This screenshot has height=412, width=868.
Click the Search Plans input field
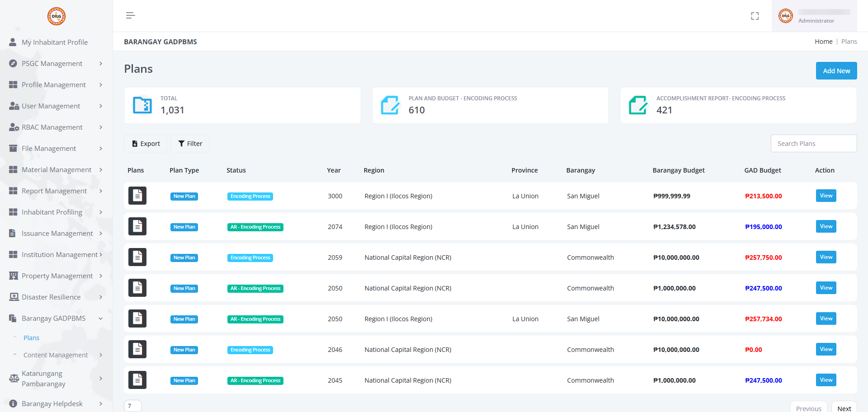pyautogui.click(x=814, y=144)
